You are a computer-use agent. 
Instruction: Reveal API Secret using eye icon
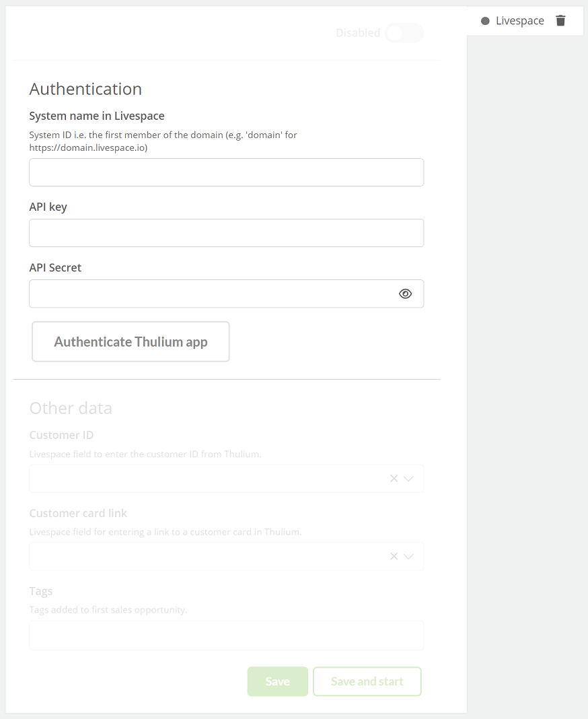pyautogui.click(x=405, y=294)
